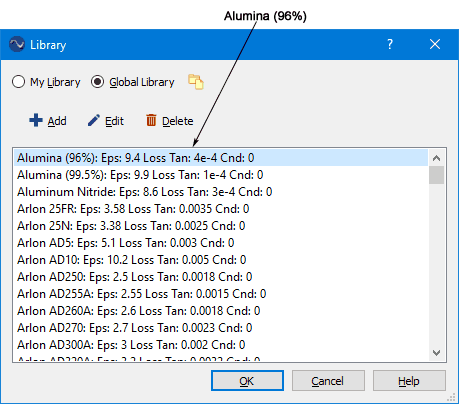Image resolution: width=459 pixels, height=404 pixels.
Task: Click the question mark help icon in title bar
Action: pos(390,44)
